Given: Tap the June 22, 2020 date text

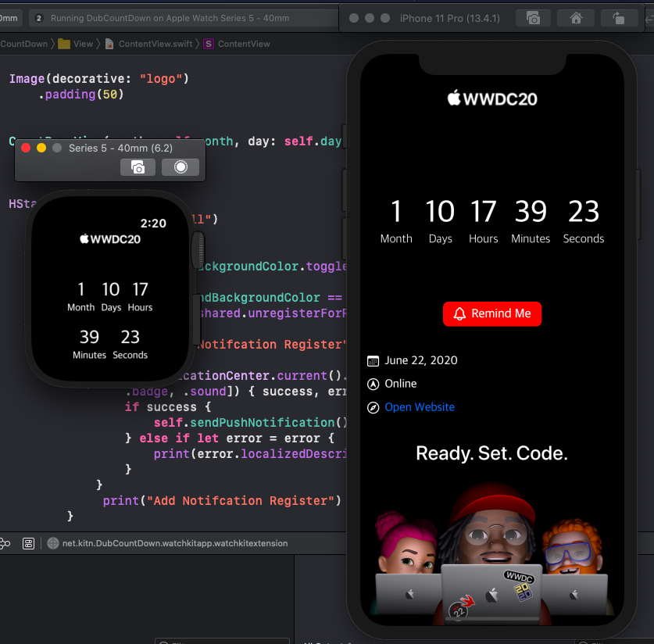Looking at the screenshot, I should [x=421, y=360].
